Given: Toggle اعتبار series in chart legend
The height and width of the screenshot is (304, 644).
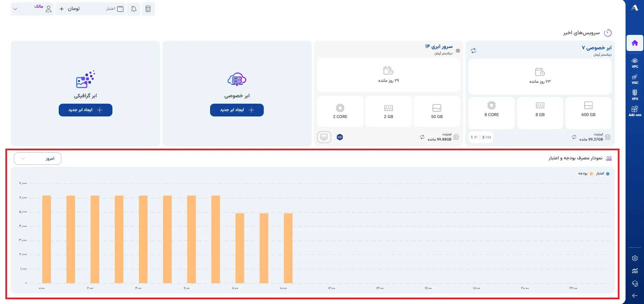Looking at the screenshot, I should pyautogui.click(x=603, y=173).
